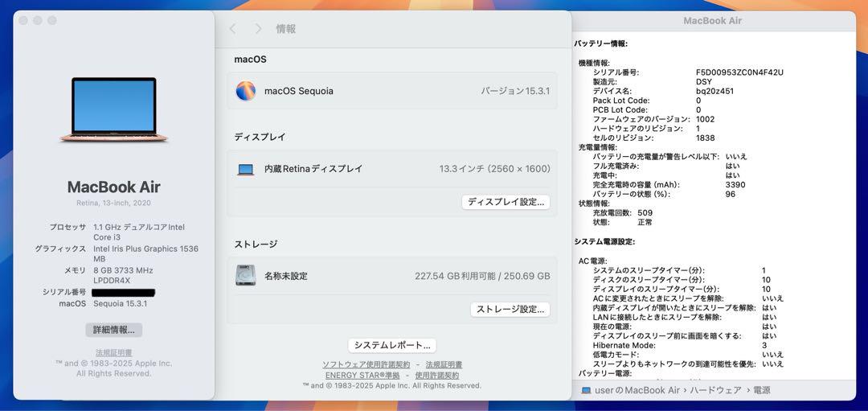Click the built-in Retina display laptop icon
Screen dimensions: 868x411
246,170
